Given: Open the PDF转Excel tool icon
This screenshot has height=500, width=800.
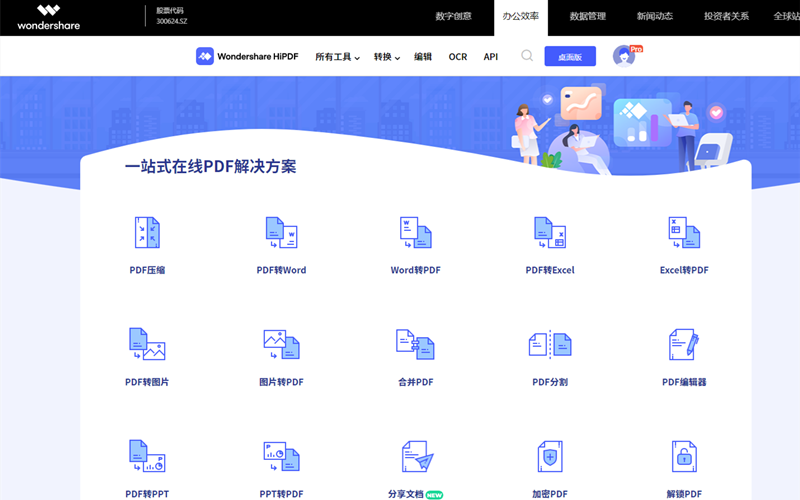Looking at the screenshot, I should [549, 233].
